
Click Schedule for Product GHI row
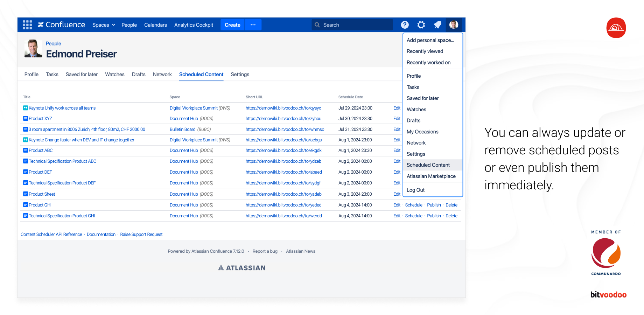click(414, 205)
